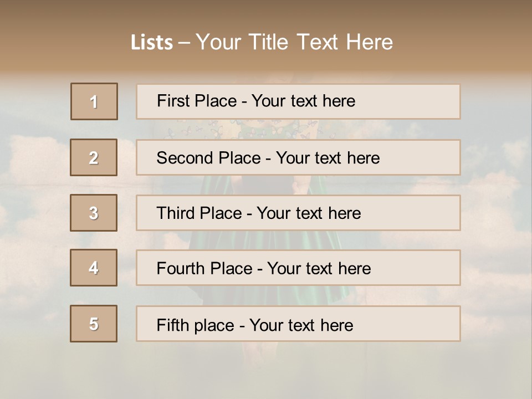Click the number 5 box

coord(94,324)
